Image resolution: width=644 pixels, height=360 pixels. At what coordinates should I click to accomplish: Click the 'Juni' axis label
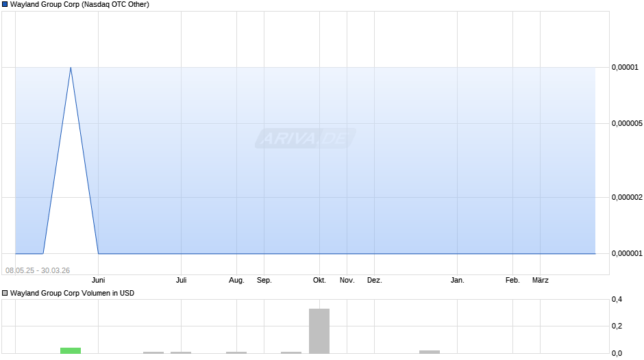(98, 280)
